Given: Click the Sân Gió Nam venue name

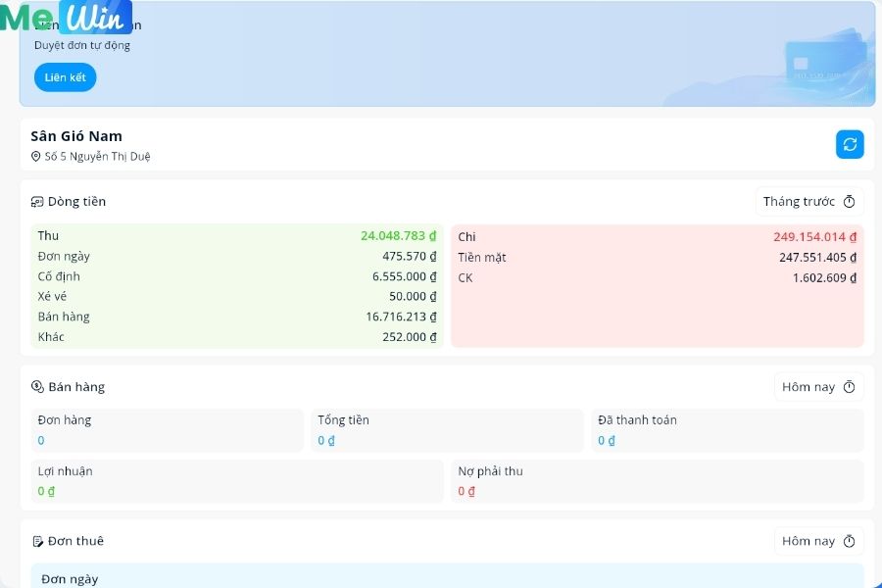Looking at the screenshot, I should 76,136.
